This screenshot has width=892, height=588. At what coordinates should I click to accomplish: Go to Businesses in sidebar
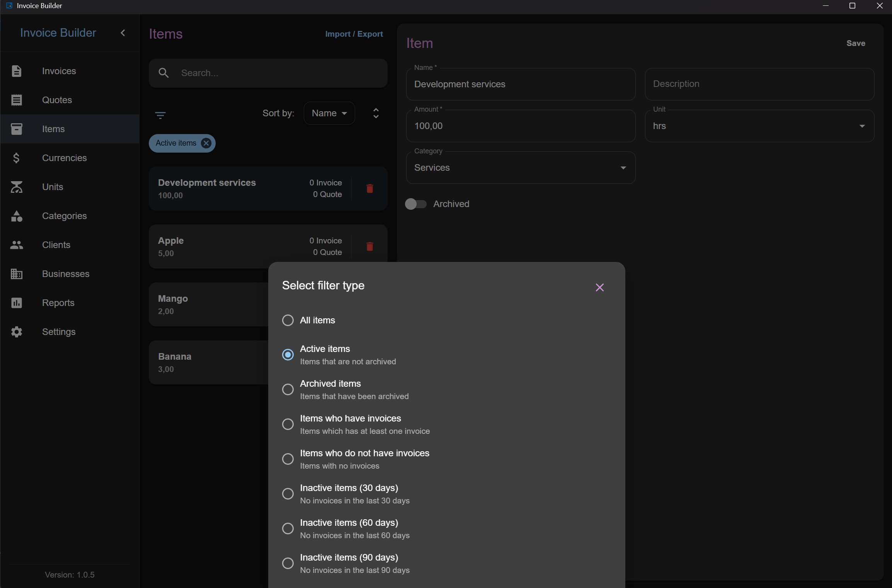(x=70, y=274)
